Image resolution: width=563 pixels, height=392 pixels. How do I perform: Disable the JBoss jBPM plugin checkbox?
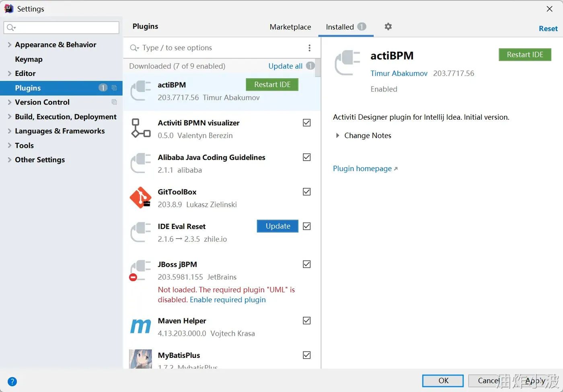(x=307, y=264)
